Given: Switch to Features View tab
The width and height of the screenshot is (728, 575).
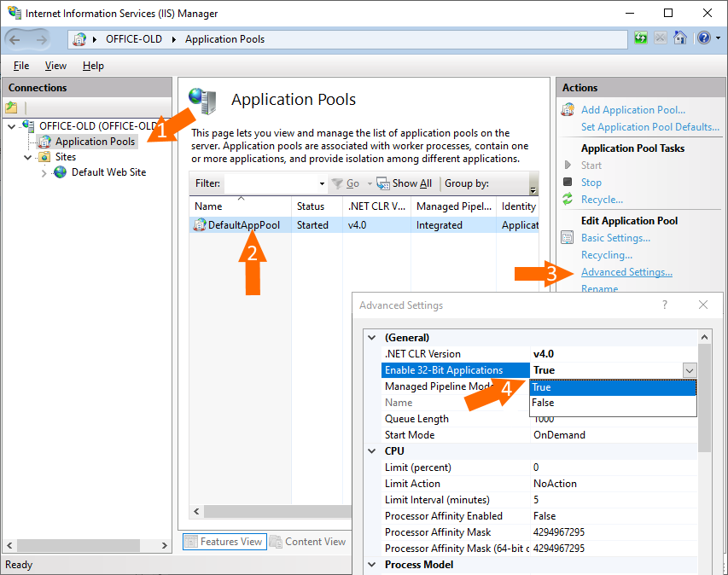Looking at the screenshot, I should [224, 542].
